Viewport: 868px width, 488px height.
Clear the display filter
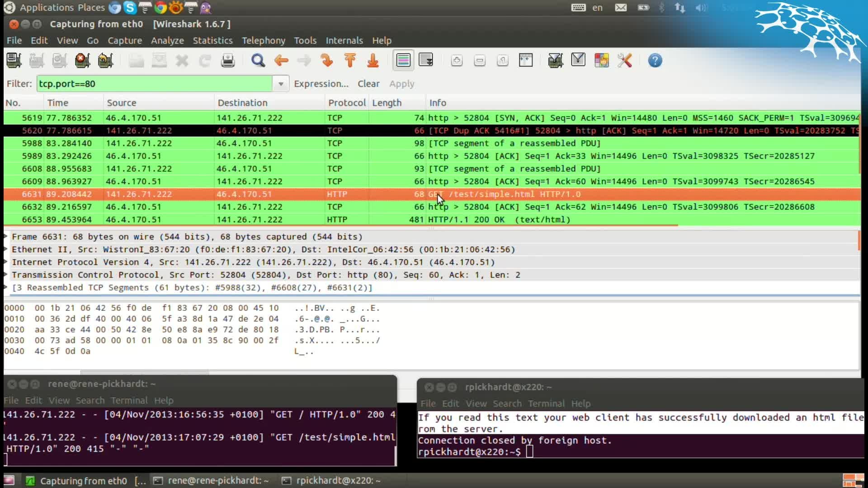[x=368, y=84]
